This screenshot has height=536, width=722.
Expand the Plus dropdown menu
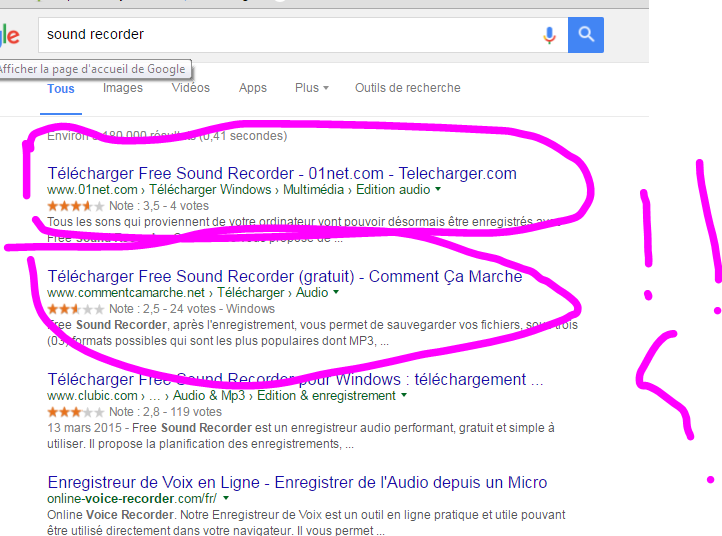coord(311,88)
